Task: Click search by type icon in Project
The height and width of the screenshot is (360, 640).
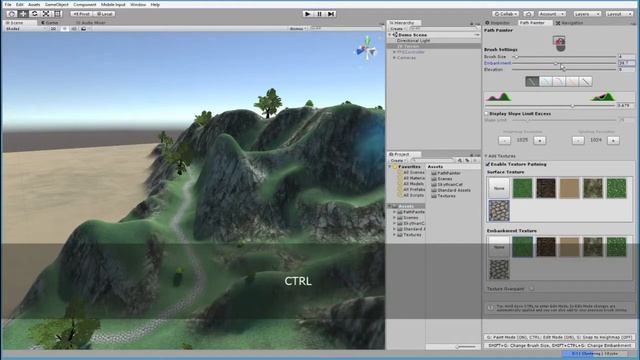Action: click(x=460, y=160)
